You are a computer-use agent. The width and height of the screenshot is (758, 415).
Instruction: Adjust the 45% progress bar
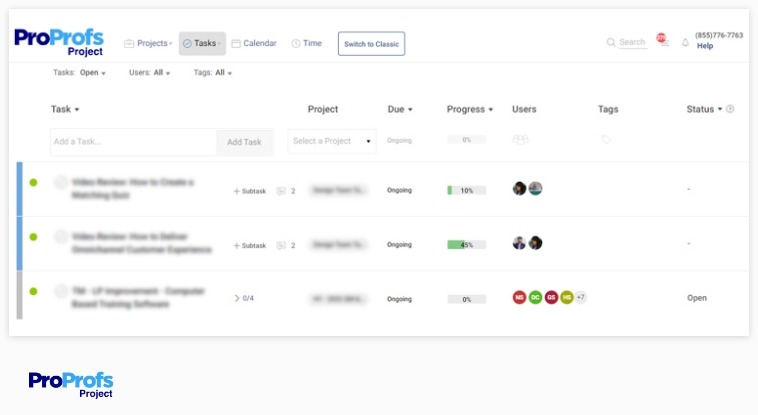(x=466, y=245)
